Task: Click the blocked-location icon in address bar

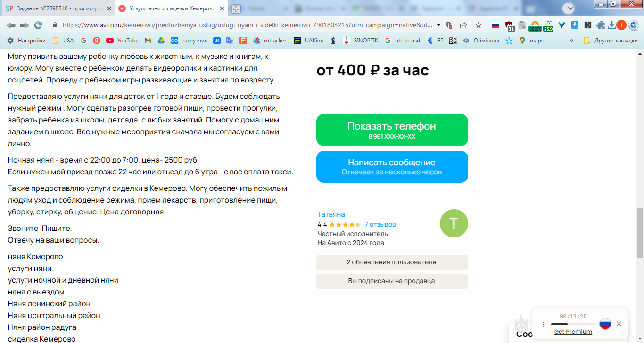Action: (x=449, y=25)
